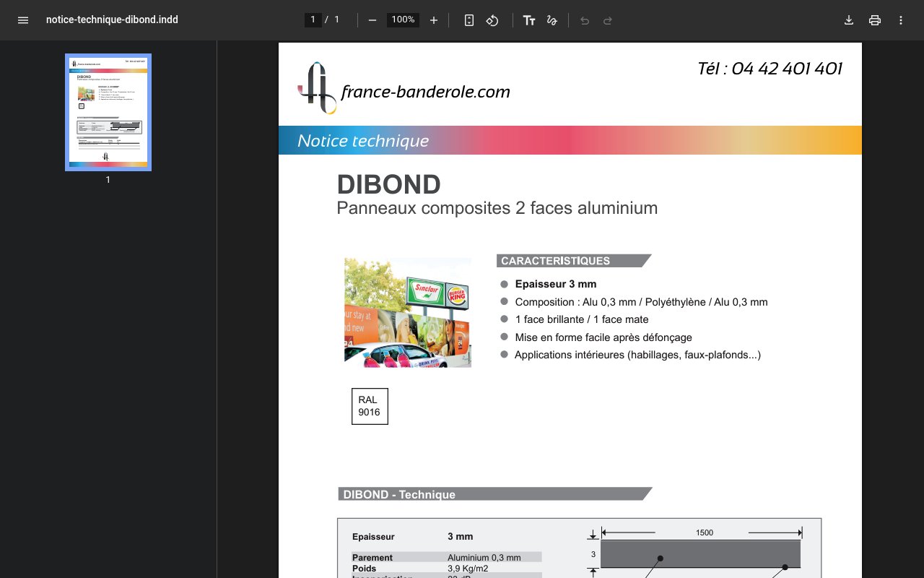Click the Poids row label

(x=365, y=569)
